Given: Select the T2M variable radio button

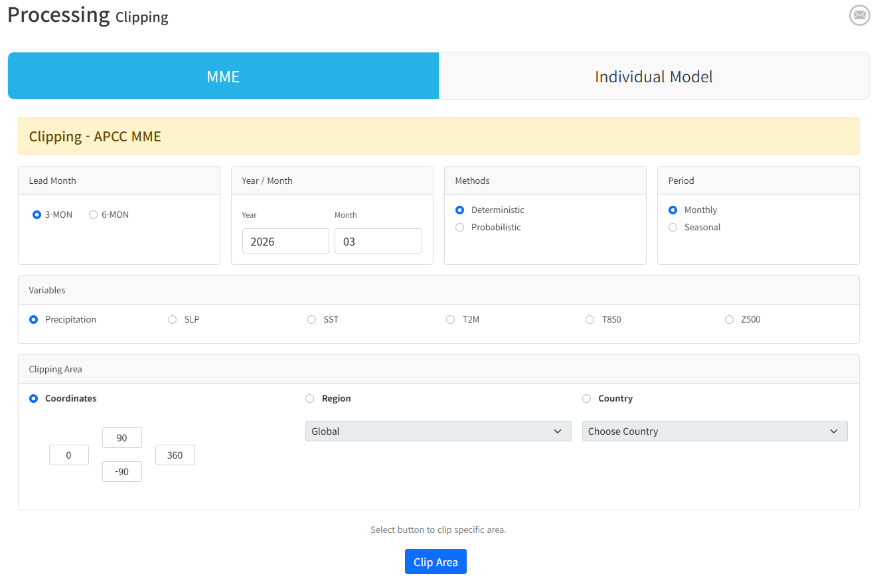Looking at the screenshot, I should pyautogui.click(x=451, y=320).
